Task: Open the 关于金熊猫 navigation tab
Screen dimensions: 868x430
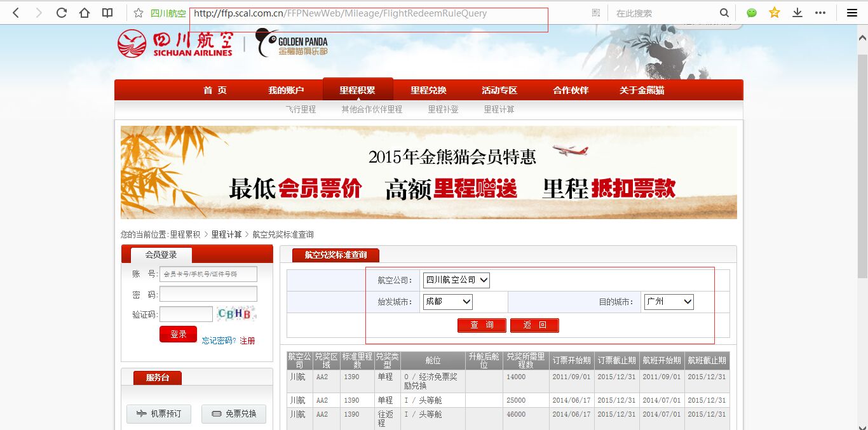Action: point(642,90)
